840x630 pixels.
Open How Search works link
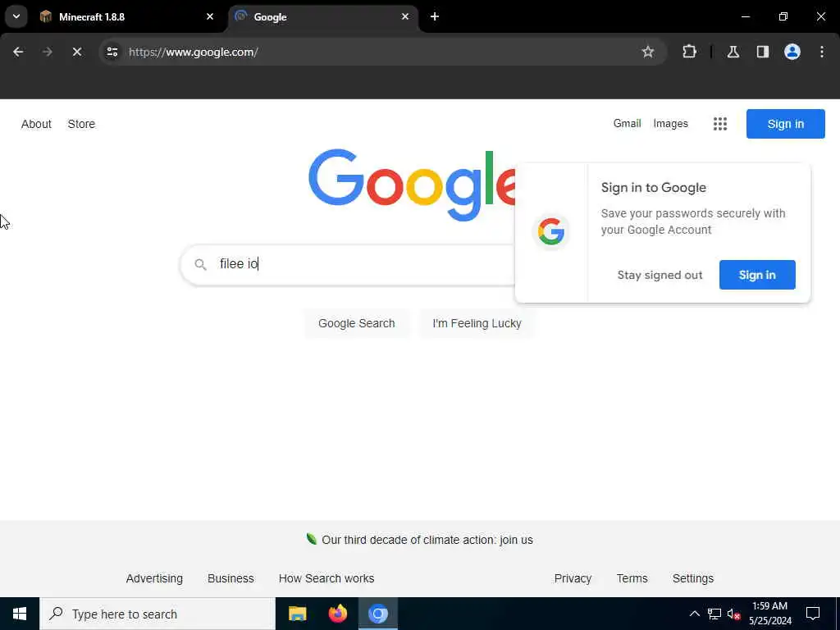pyautogui.click(x=326, y=578)
